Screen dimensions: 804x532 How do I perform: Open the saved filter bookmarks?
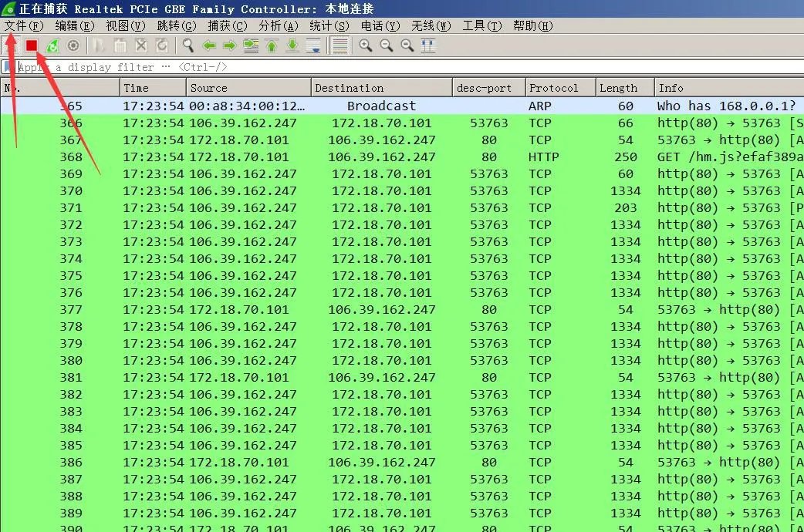(x=8, y=67)
